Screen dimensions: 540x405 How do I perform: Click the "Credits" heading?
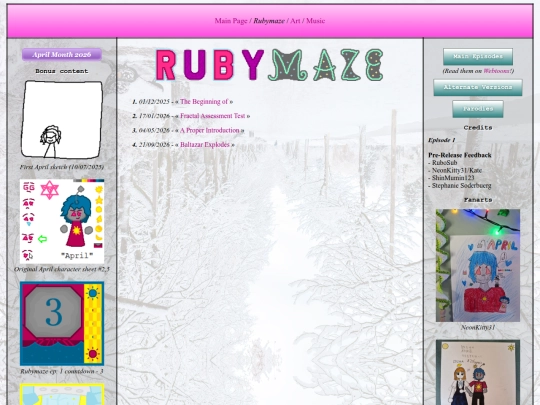click(x=478, y=128)
